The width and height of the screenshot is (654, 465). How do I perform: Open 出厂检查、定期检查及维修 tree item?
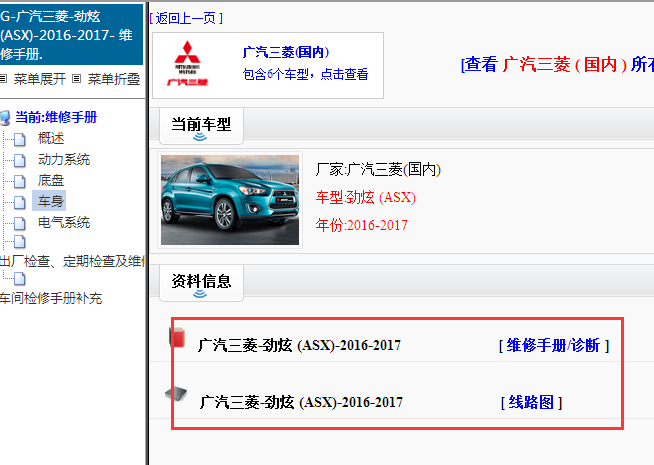pos(73,261)
